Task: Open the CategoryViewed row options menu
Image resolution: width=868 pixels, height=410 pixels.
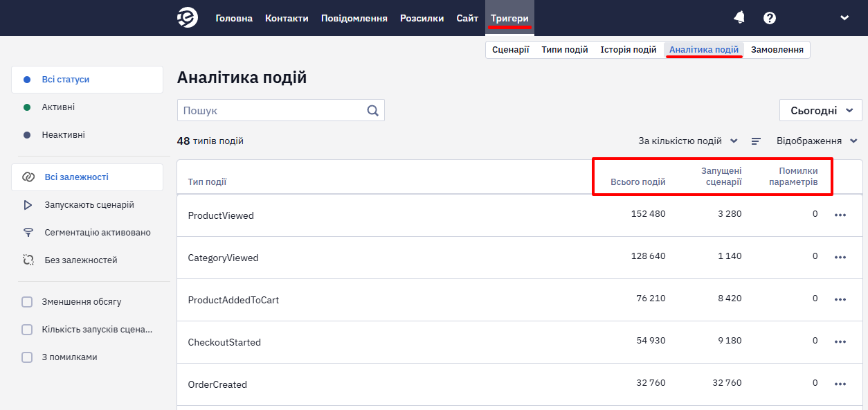Action: [840, 258]
